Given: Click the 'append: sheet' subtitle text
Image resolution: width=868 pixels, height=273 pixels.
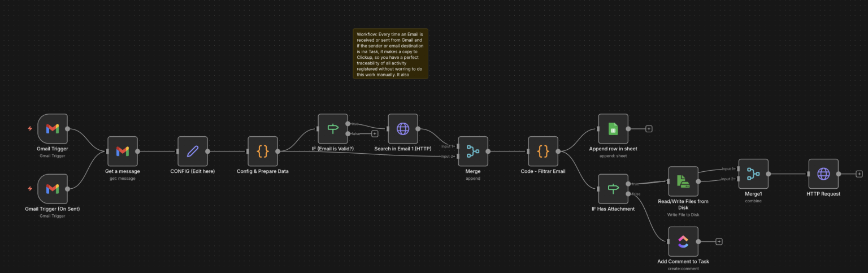Looking at the screenshot, I should (x=613, y=156).
